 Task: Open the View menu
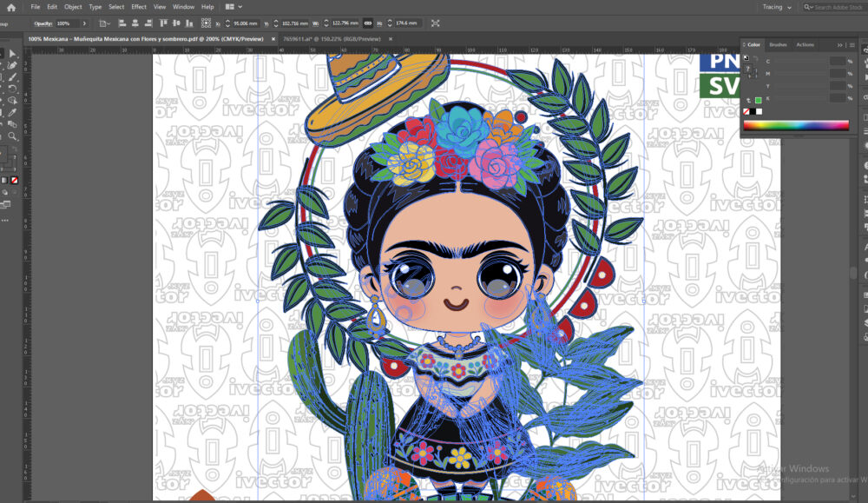[x=160, y=7]
